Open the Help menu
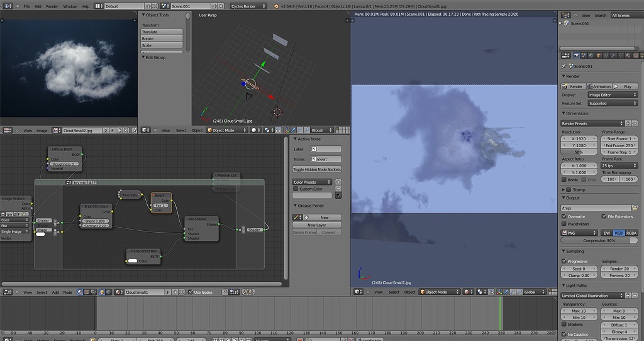The width and height of the screenshot is (644, 341). tap(86, 6)
